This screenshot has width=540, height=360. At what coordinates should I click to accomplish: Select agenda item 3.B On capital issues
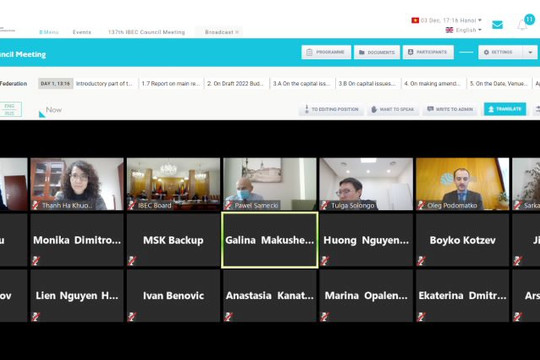coord(367,84)
